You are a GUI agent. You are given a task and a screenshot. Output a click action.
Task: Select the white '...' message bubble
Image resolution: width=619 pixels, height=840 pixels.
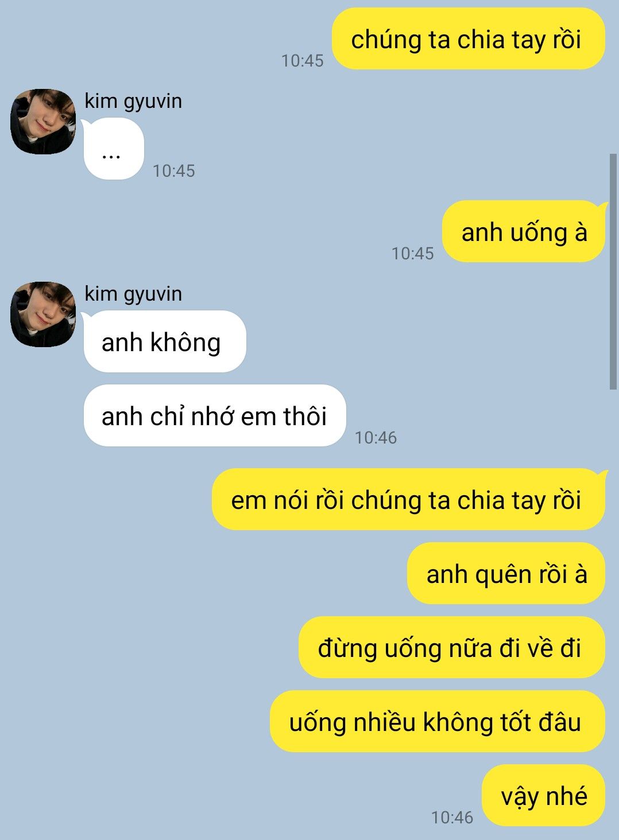[x=114, y=149]
